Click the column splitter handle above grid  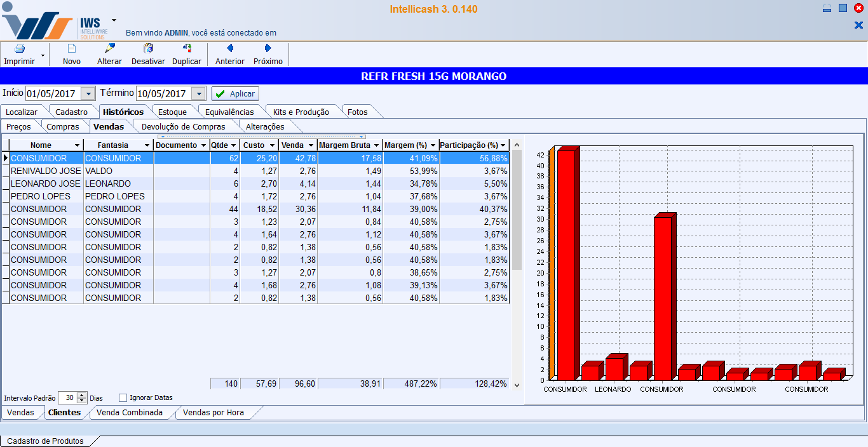261,137
